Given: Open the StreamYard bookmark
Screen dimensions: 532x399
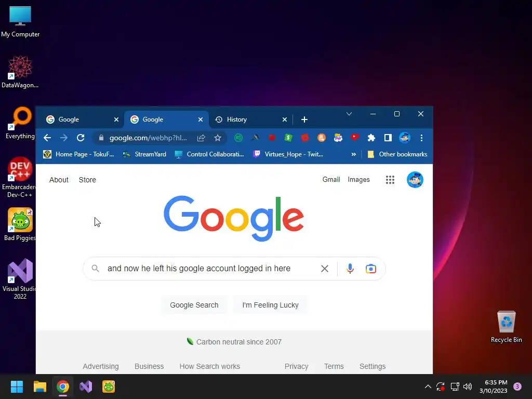Looking at the screenshot, I should coord(144,154).
